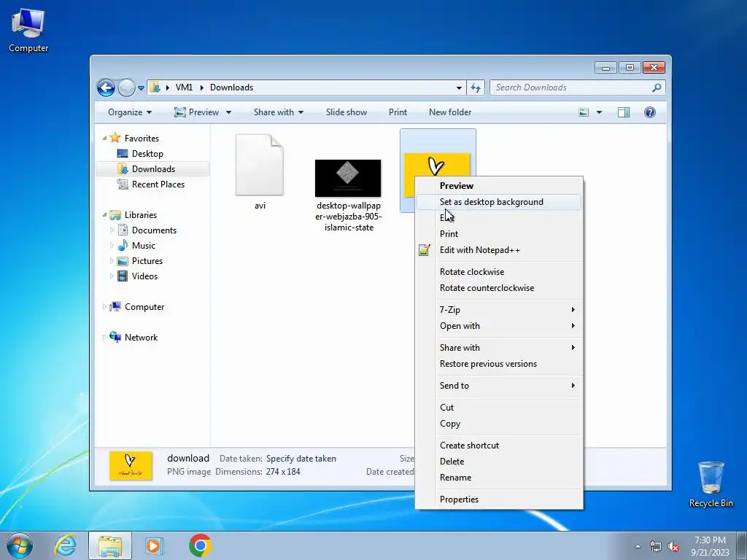Launch Internet Explorer from taskbar
747x560 pixels.
65,545
